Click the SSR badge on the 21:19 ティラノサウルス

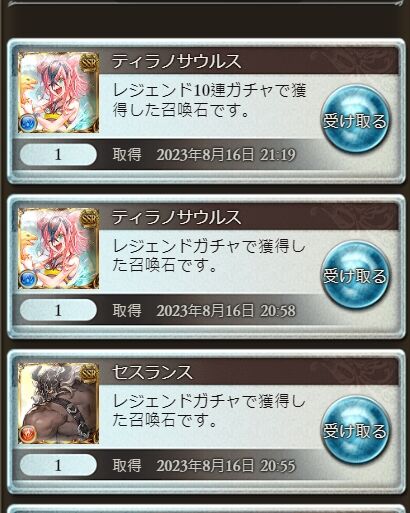click(89, 63)
